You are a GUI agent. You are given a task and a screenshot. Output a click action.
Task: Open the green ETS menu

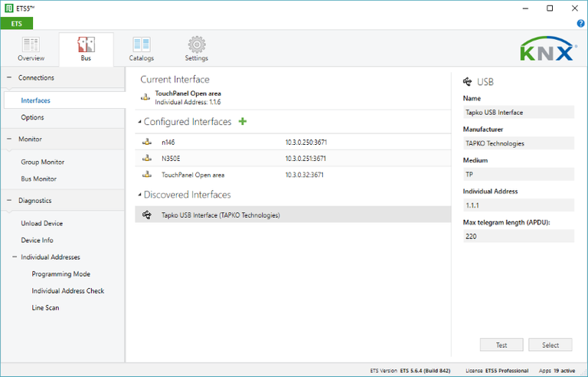[17, 23]
